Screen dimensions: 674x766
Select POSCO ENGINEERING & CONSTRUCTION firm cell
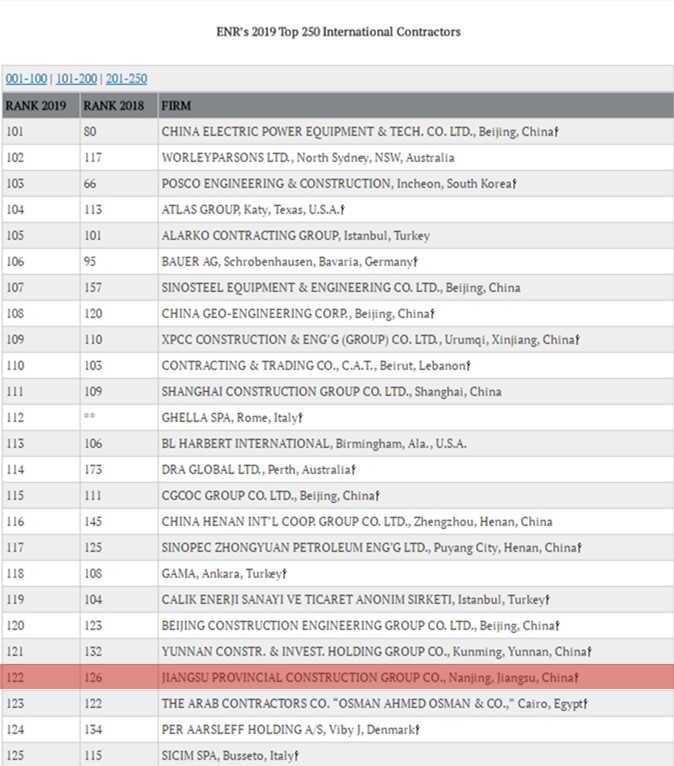pyautogui.click(x=416, y=183)
